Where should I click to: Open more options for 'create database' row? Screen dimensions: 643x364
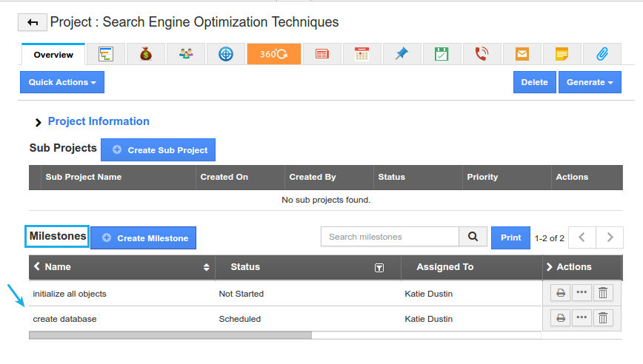[582, 318]
